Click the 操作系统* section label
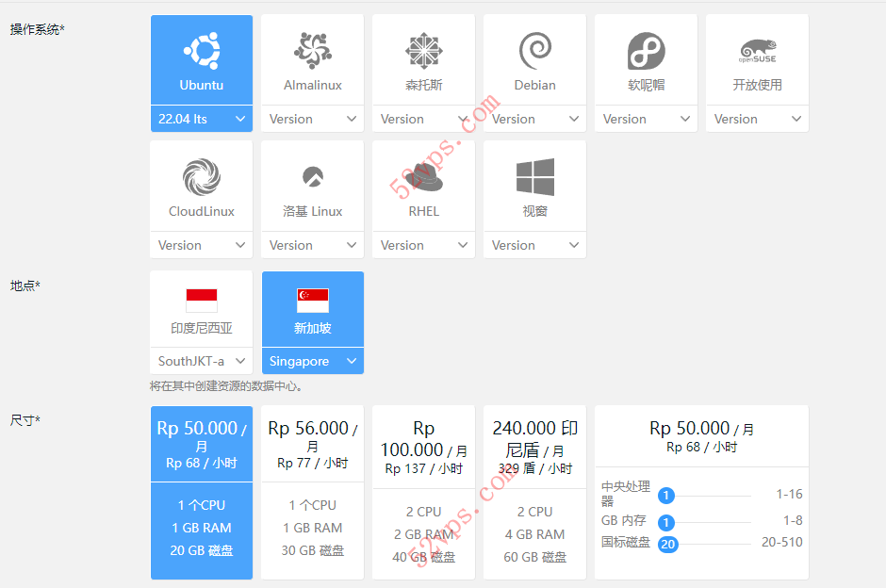 click(38, 29)
